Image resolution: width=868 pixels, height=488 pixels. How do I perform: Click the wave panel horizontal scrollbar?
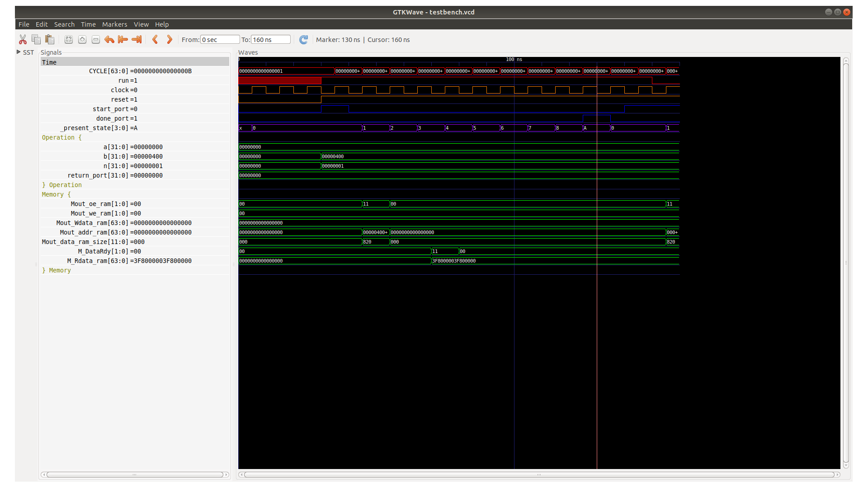538,475
